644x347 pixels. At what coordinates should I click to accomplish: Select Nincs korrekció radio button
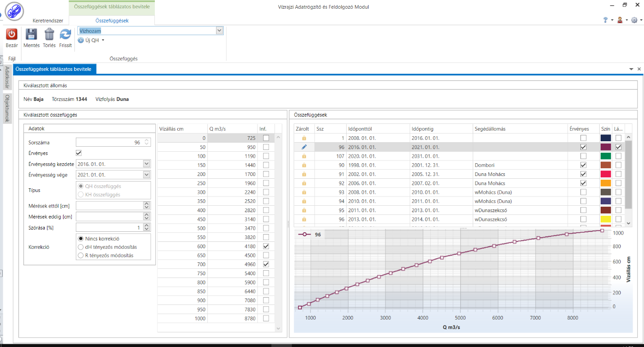[x=81, y=239]
